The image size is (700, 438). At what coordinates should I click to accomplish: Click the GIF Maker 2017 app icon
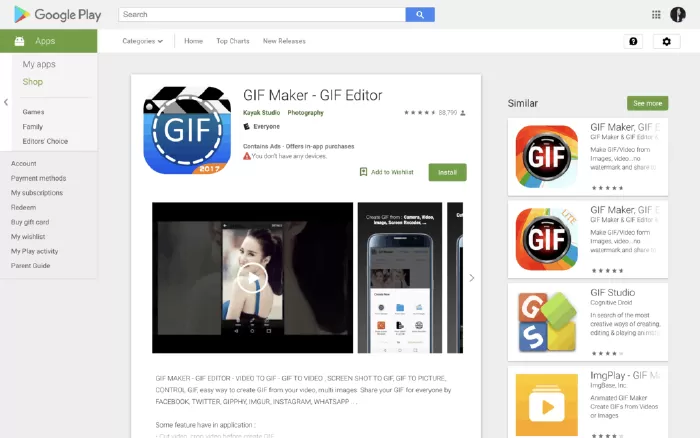187,130
